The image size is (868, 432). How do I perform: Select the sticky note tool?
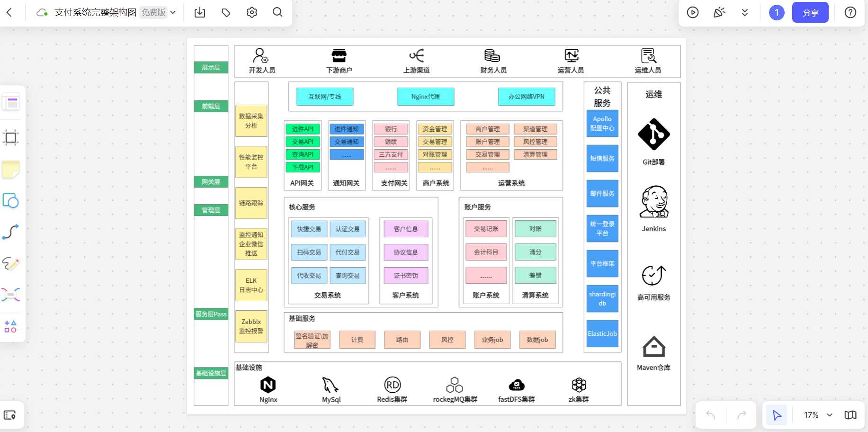point(10,169)
